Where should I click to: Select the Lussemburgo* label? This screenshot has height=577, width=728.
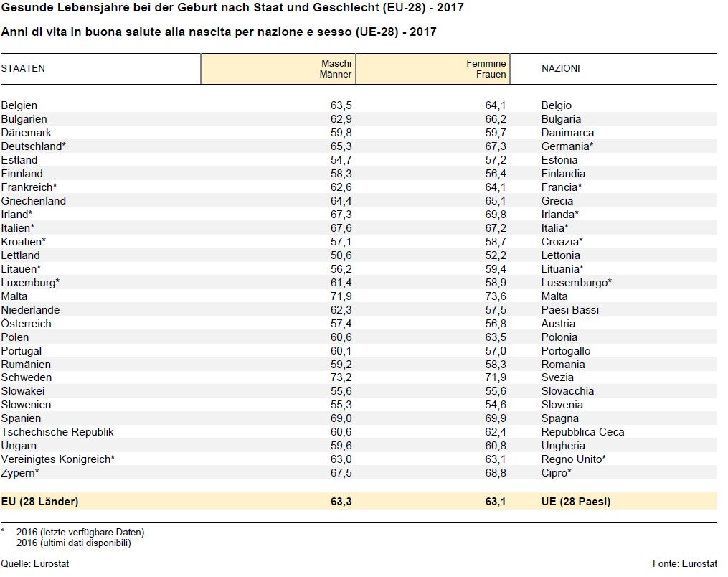pyautogui.click(x=576, y=283)
